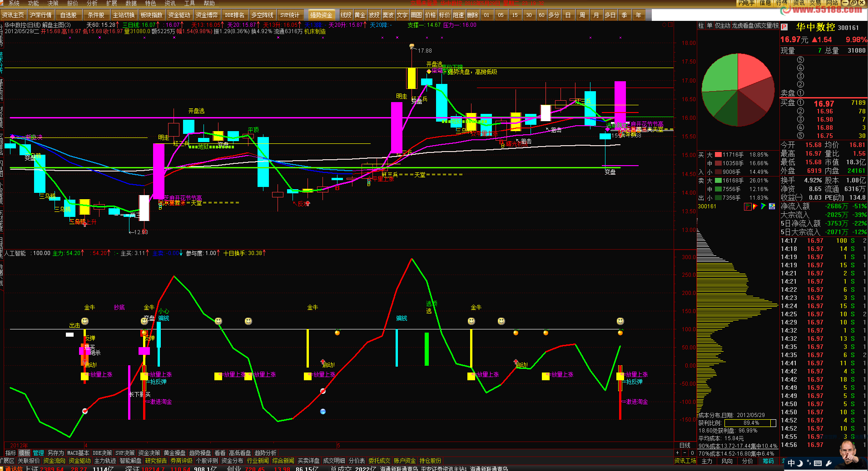This screenshot has width=868, height=471.
Task: Click the 另存为 save-as button
Action: [55, 453]
